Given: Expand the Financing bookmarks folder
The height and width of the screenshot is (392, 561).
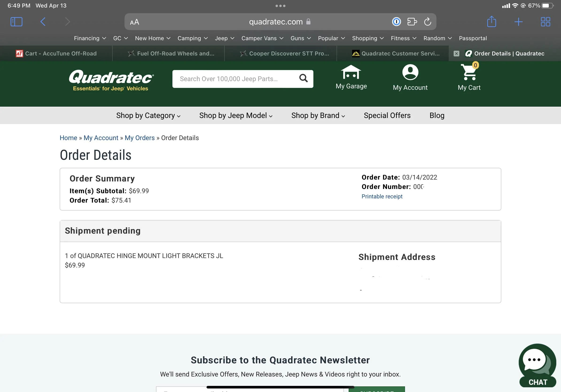Looking at the screenshot, I should pyautogui.click(x=90, y=38).
